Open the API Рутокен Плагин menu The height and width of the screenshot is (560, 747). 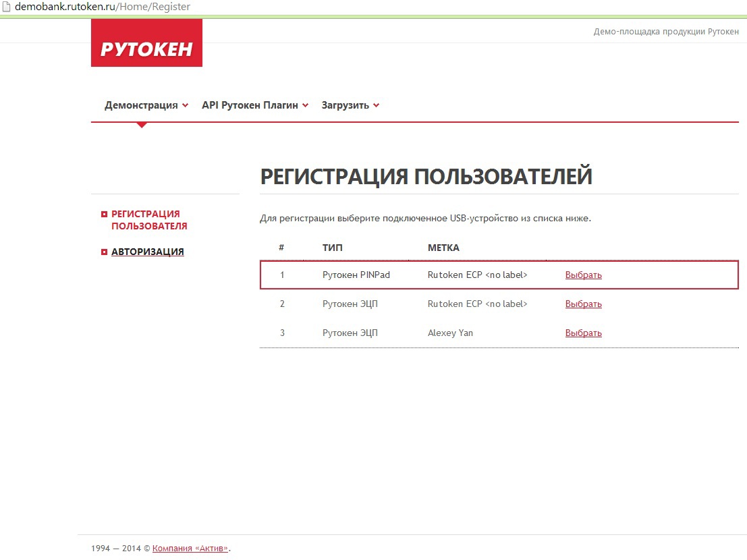tap(250, 105)
